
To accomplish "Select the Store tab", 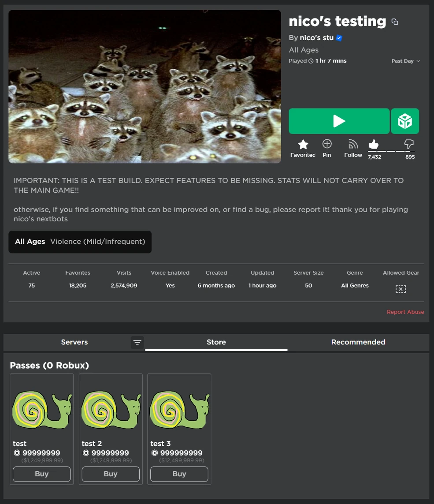I will (216, 342).
